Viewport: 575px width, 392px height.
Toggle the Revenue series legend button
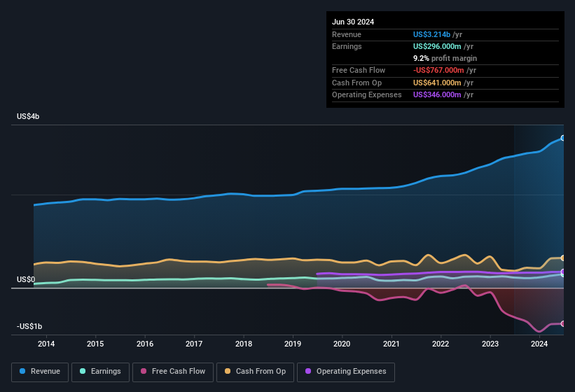pos(41,372)
